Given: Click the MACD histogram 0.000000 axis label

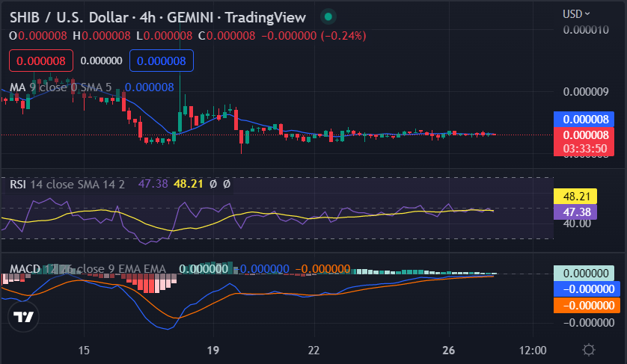Looking at the screenshot, I should pos(584,274).
